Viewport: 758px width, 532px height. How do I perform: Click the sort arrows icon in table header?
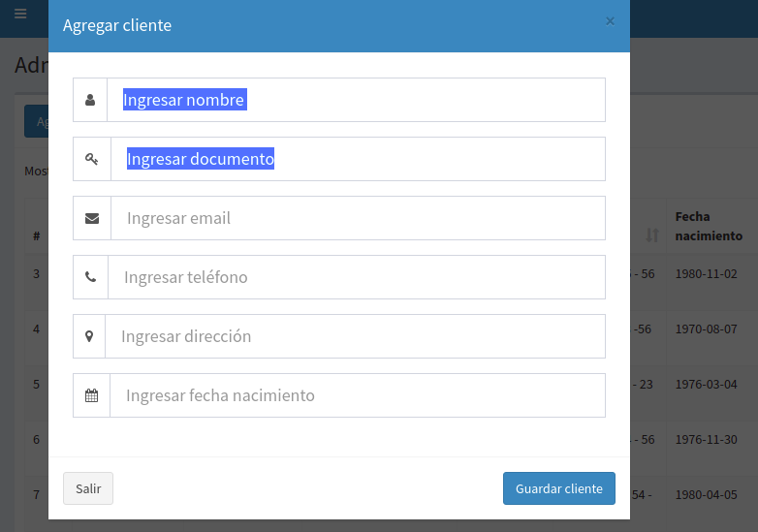click(652, 235)
